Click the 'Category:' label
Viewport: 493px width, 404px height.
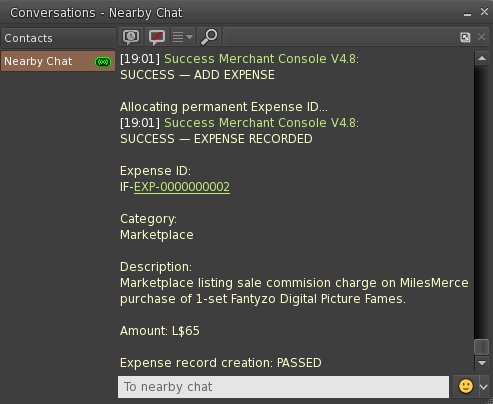coord(148,219)
